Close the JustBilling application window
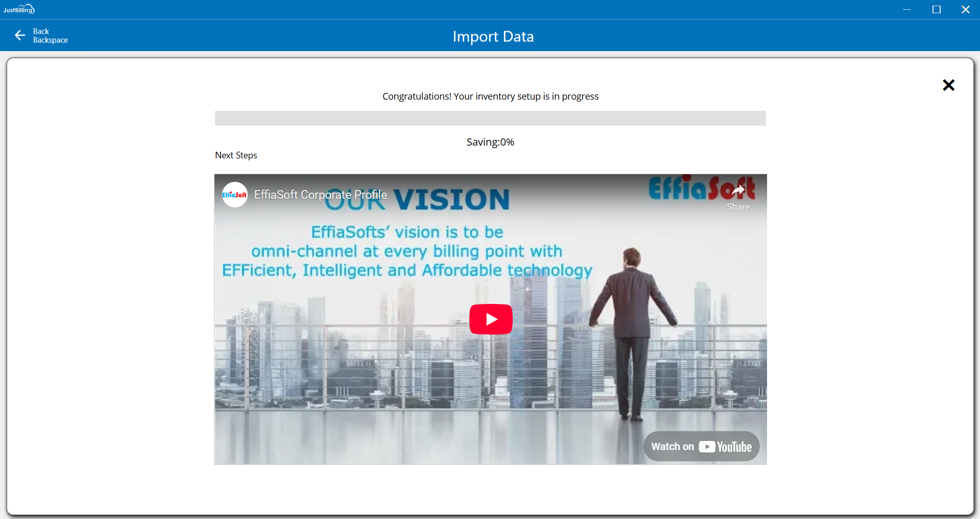980x519 pixels. (965, 9)
